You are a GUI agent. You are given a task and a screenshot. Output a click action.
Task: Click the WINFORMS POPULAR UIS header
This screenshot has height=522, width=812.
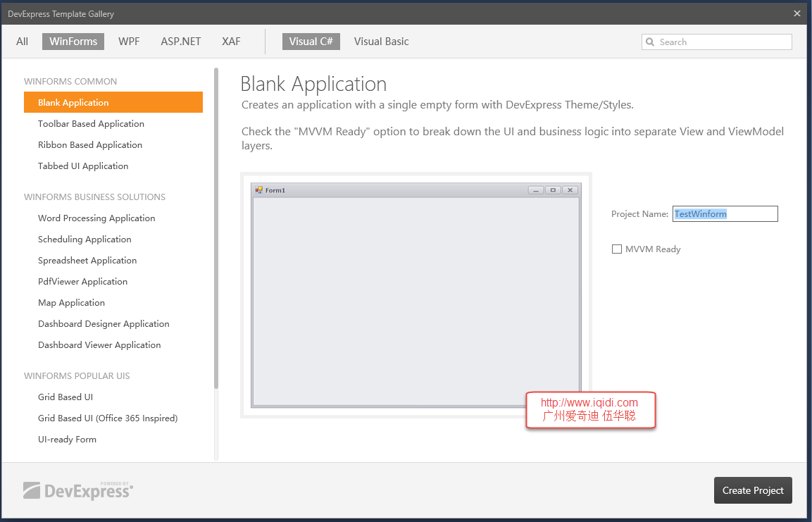(77, 376)
